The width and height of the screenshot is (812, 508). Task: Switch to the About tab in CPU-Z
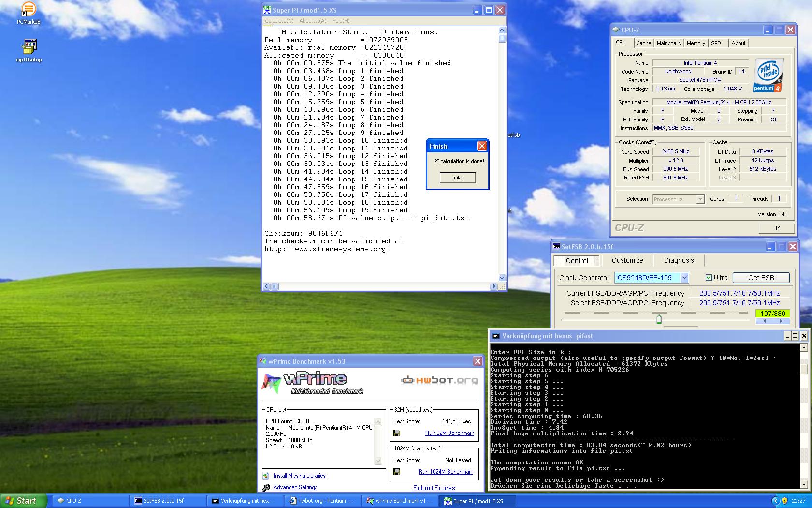pos(738,43)
